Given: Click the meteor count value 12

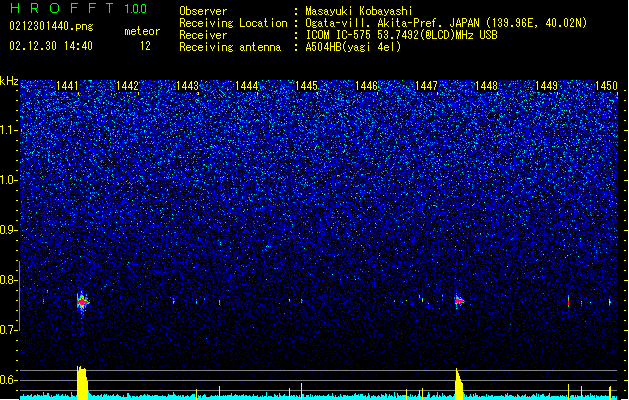Looking at the screenshot, I should (145, 46).
